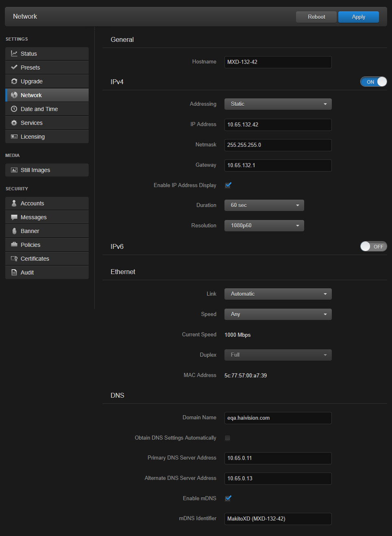Open the Addressing dropdown showing Static
This screenshot has height=536, width=392.
tap(278, 104)
